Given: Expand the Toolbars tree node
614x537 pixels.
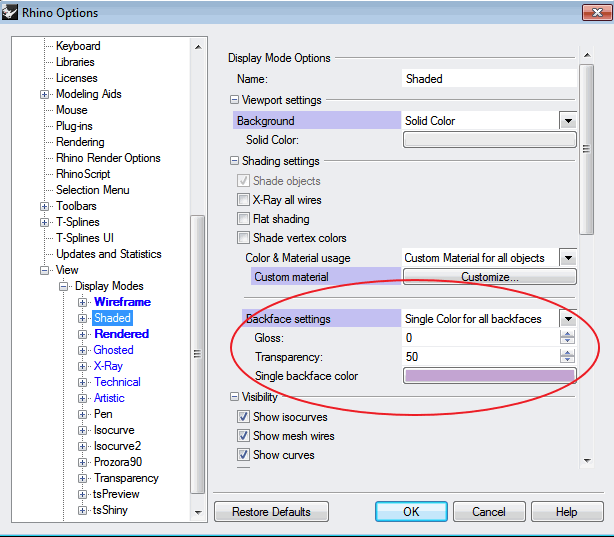Looking at the screenshot, I should coord(44,206).
